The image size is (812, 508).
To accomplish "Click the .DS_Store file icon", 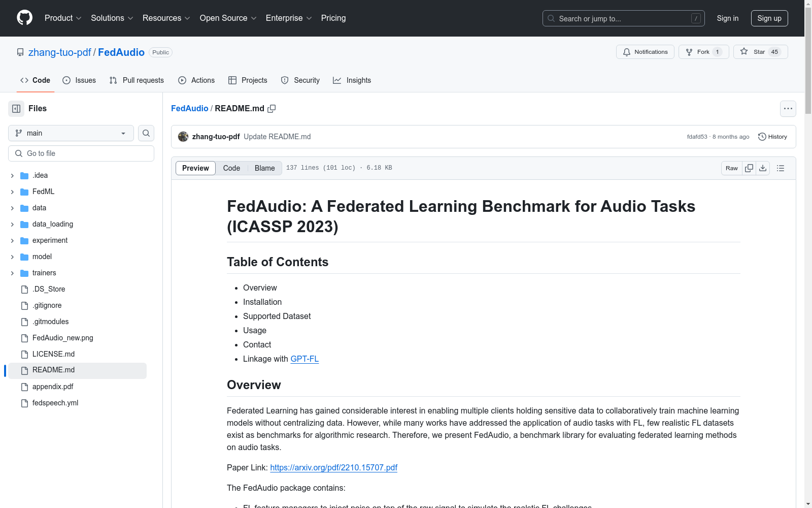I will tap(24, 290).
